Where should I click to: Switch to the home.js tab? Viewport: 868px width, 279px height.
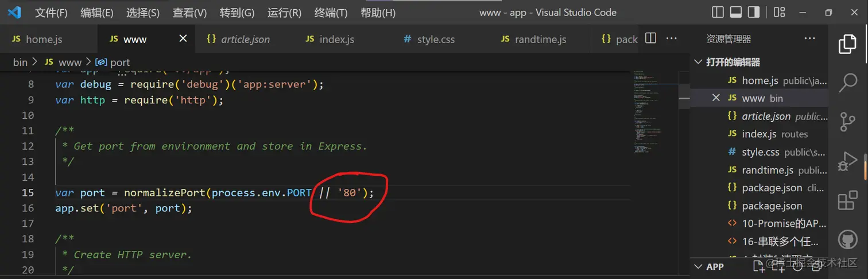pyautogui.click(x=49, y=39)
